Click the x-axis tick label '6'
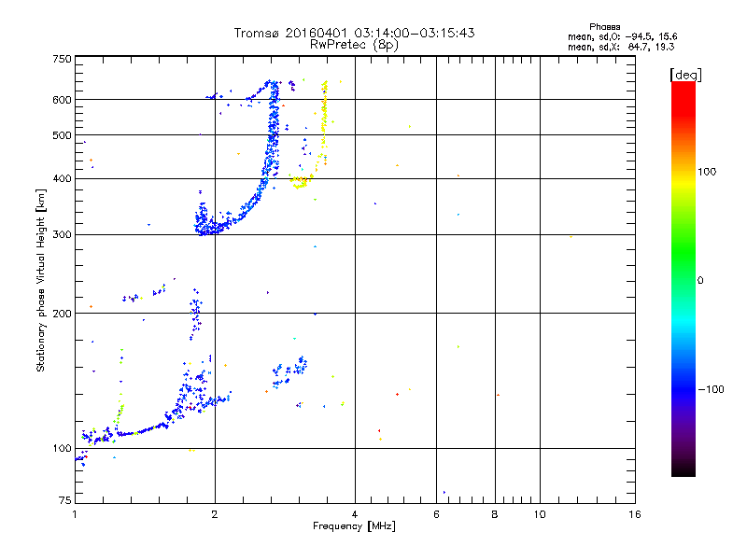 pyautogui.click(x=436, y=514)
